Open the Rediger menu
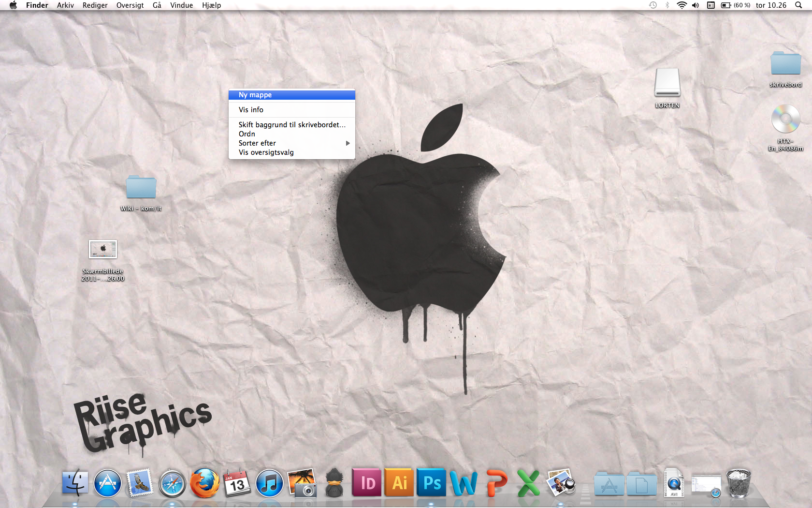The height and width of the screenshot is (508, 812). [95, 5]
